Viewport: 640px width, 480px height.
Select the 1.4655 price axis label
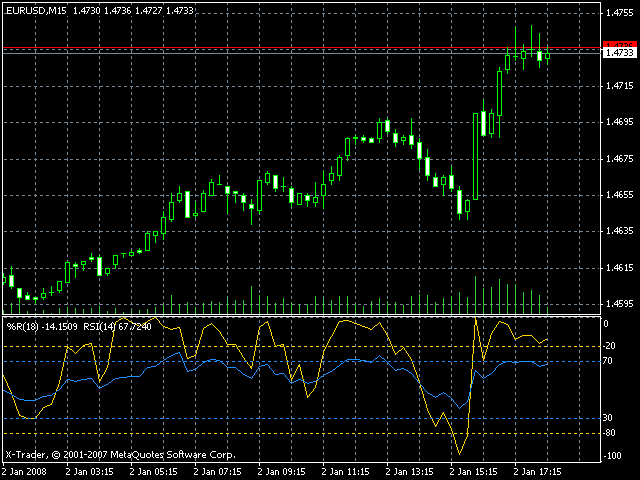[x=620, y=195]
